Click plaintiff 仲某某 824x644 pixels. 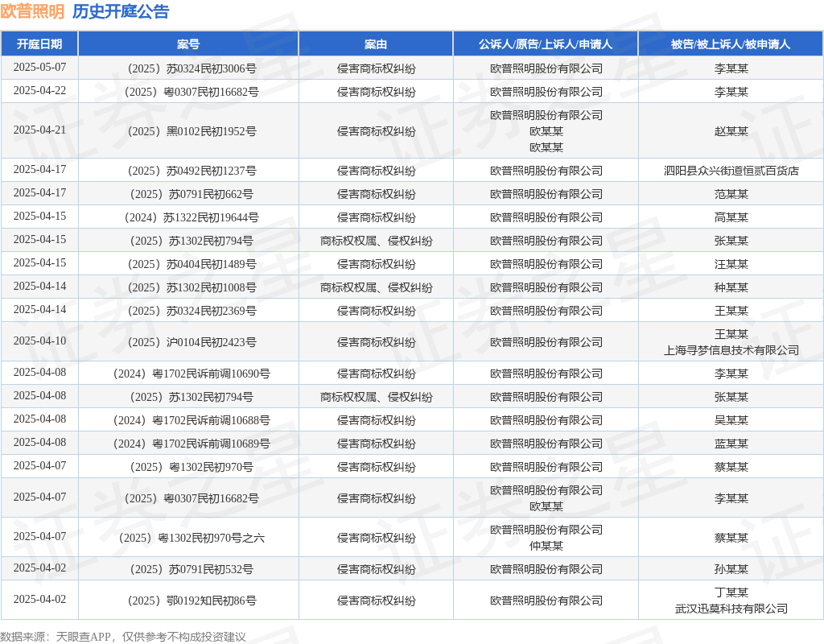click(546, 546)
